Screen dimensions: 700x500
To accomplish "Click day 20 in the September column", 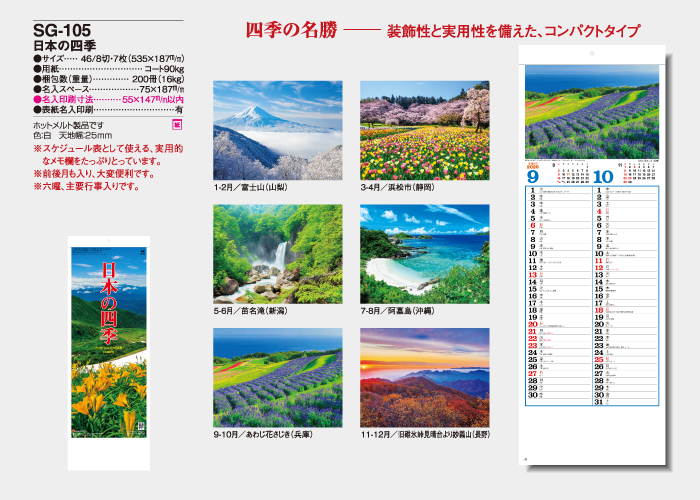I will point(533,325).
